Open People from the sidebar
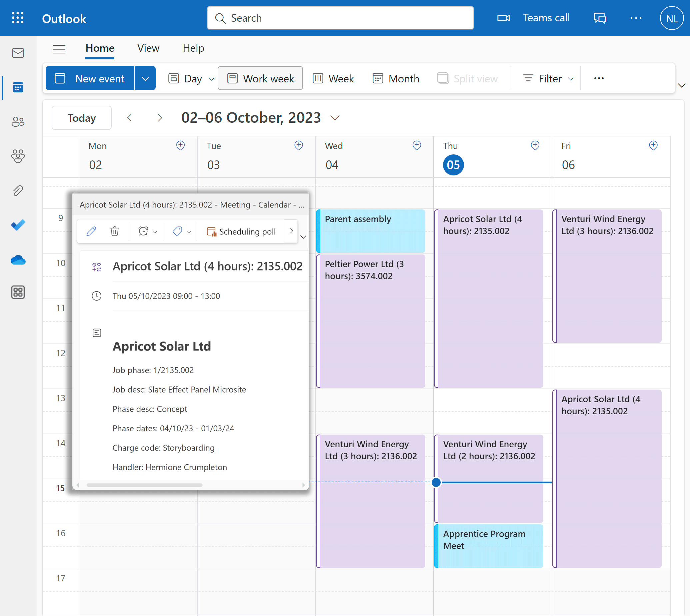This screenshot has width=690, height=616. click(x=18, y=122)
